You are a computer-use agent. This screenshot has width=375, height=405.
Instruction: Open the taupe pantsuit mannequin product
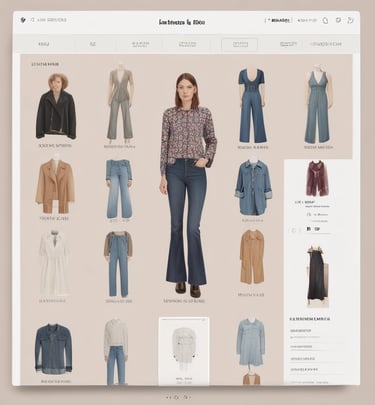[x=120, y=104]
